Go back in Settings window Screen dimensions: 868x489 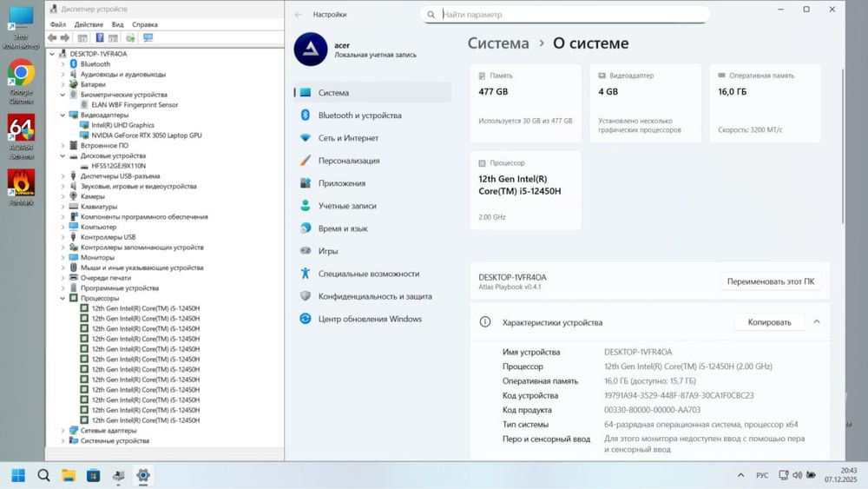coord(299,15)
